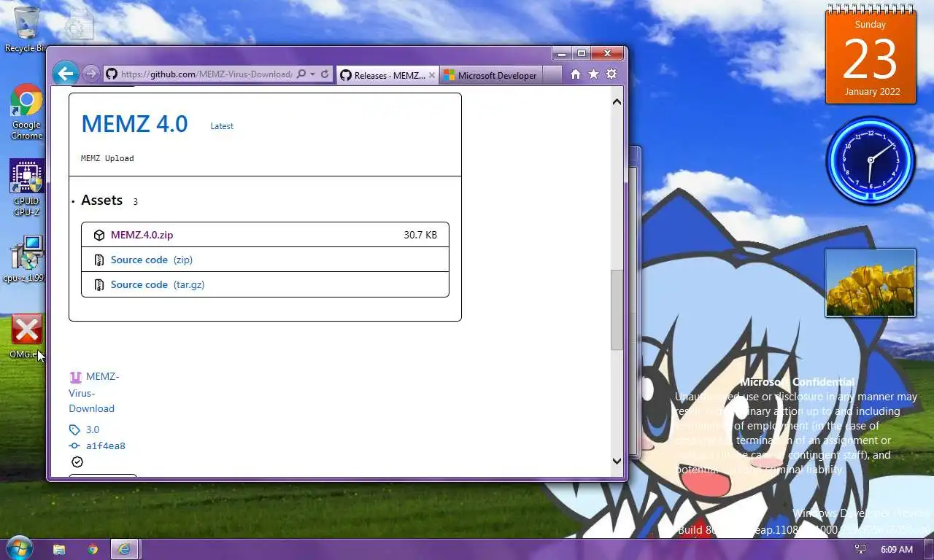Click the 6:09 AM taskbar clock

(x=897, y=549)
